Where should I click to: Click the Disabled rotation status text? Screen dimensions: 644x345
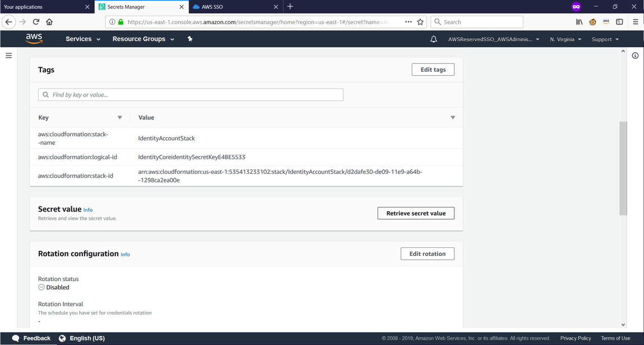pyautogui.click(x=57, y=287)
